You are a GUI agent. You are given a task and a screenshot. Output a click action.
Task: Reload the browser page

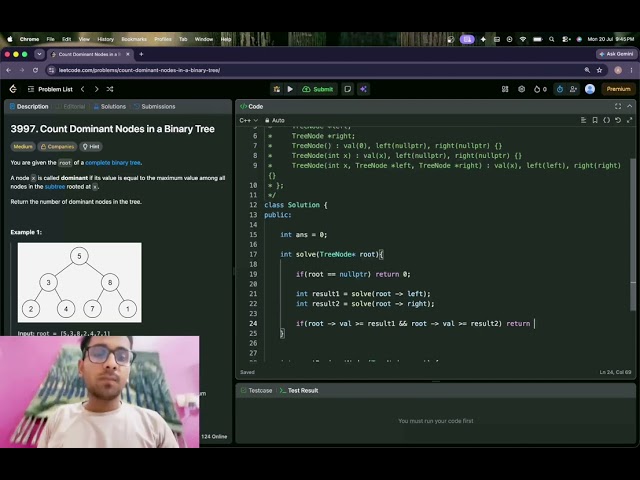(x=36, y=70)
